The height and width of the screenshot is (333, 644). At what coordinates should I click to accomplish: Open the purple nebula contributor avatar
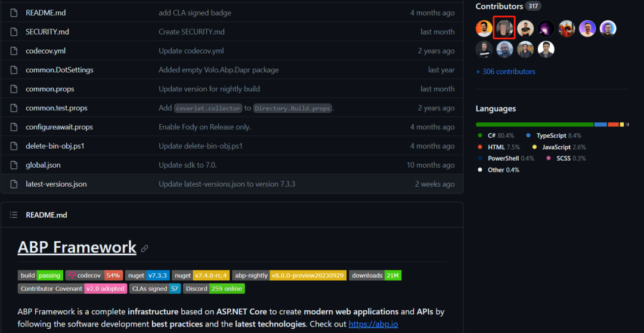[546, 29]
